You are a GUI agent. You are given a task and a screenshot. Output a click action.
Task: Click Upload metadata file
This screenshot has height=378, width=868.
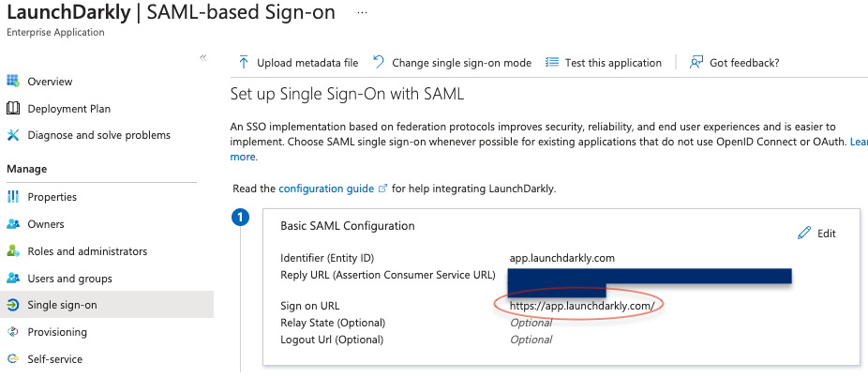click(x=298, y=63)
